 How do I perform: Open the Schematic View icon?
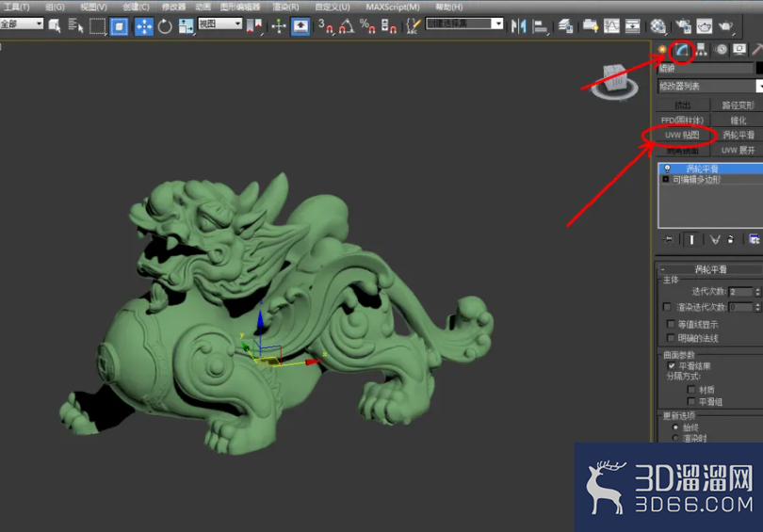(x=633, y=25)
